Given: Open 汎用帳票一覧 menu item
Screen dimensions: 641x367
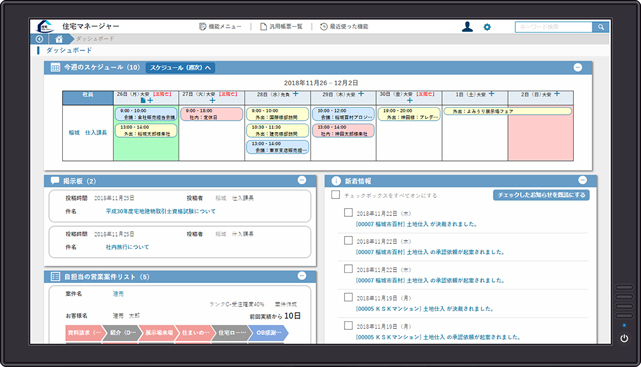Looking at the screenshot, I should click(281, 27).
